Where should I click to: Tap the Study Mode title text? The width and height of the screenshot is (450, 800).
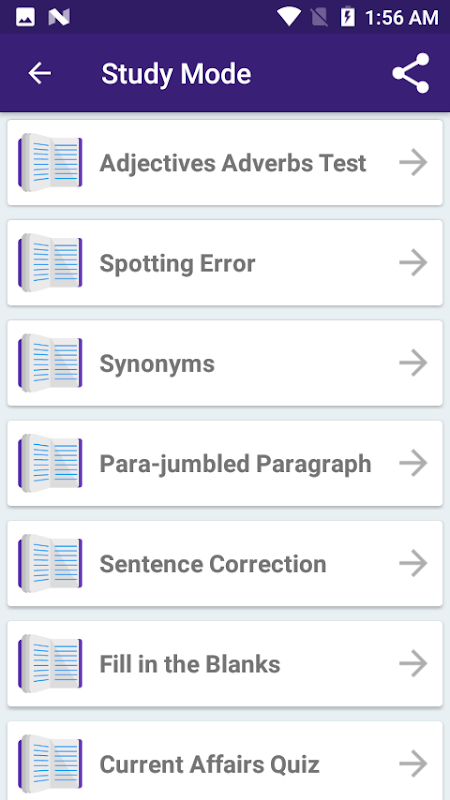tap(176, 74)
